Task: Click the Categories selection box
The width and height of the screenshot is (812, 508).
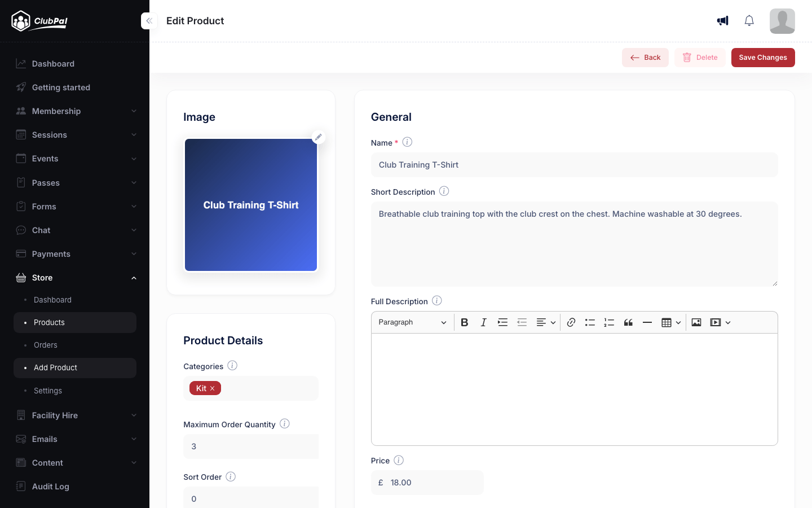Action: point(251,388)
